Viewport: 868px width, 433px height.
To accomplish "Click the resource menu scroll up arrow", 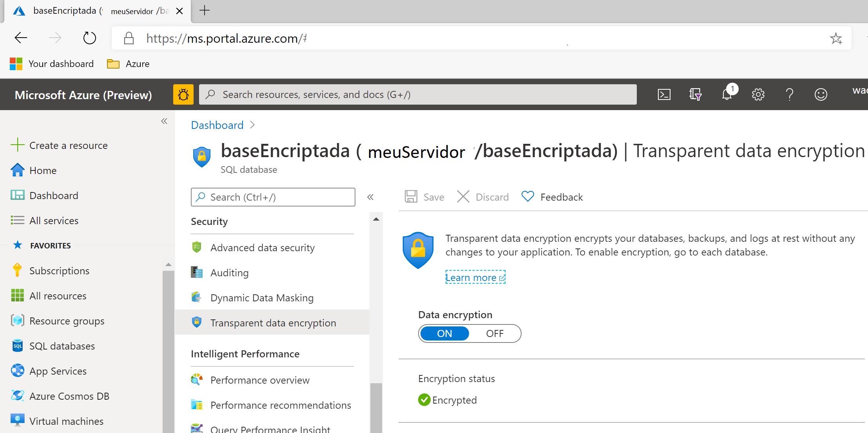I will pyautogui.click(x=376, y=219).
